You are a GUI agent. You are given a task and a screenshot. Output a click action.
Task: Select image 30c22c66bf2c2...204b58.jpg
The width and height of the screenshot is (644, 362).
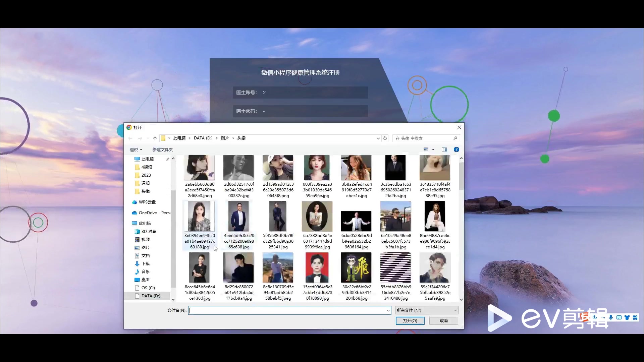357,277
